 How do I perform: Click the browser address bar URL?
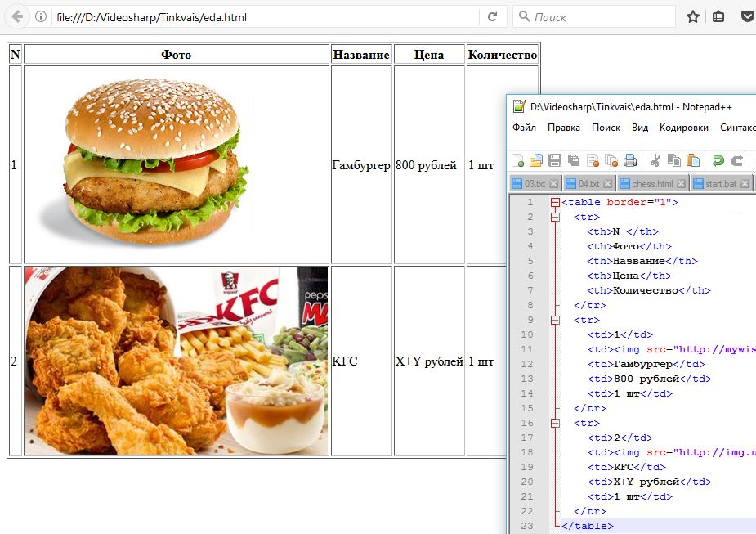point(151,17)
